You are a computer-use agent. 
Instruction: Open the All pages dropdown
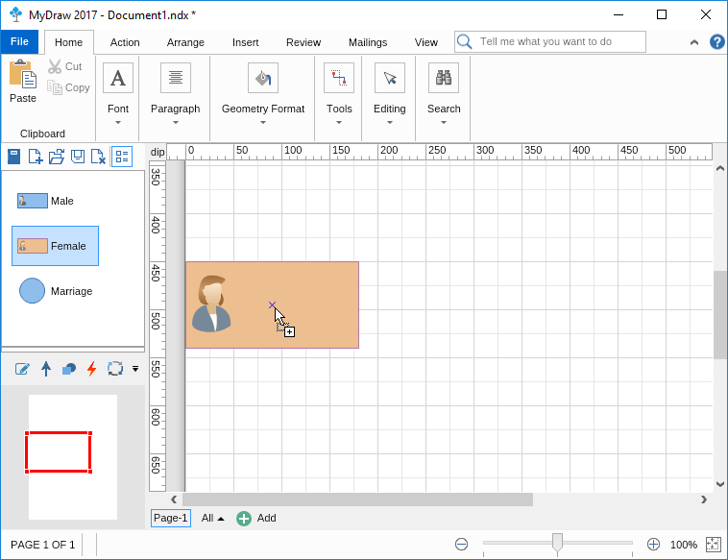click(x=212, y=518)
